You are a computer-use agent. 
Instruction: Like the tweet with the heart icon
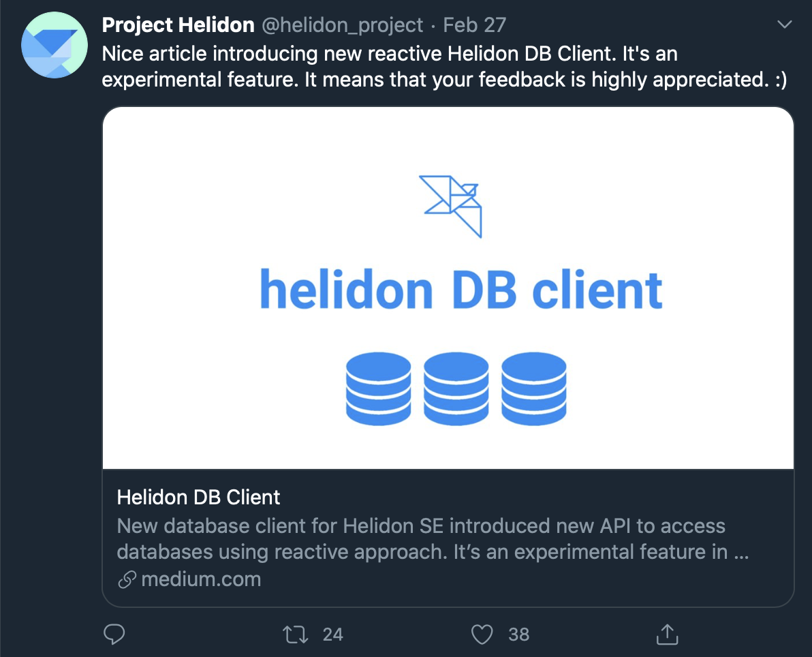coord(482,635)
